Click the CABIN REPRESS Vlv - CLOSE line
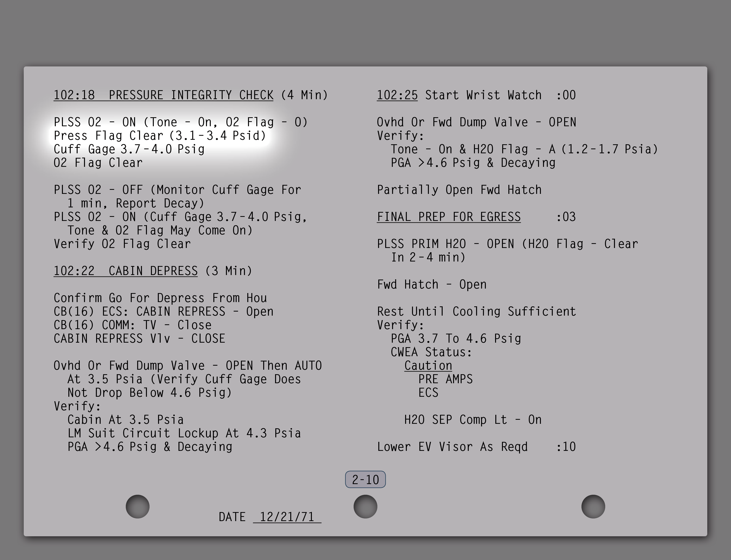This screenshot has width=731, height=560. pyautogui.click(x=139, y=338)
